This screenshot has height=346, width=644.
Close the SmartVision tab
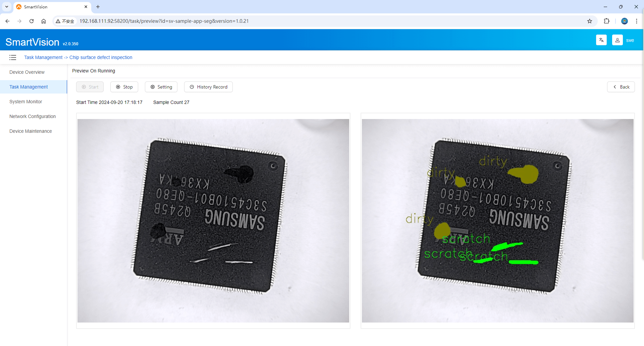86,7
